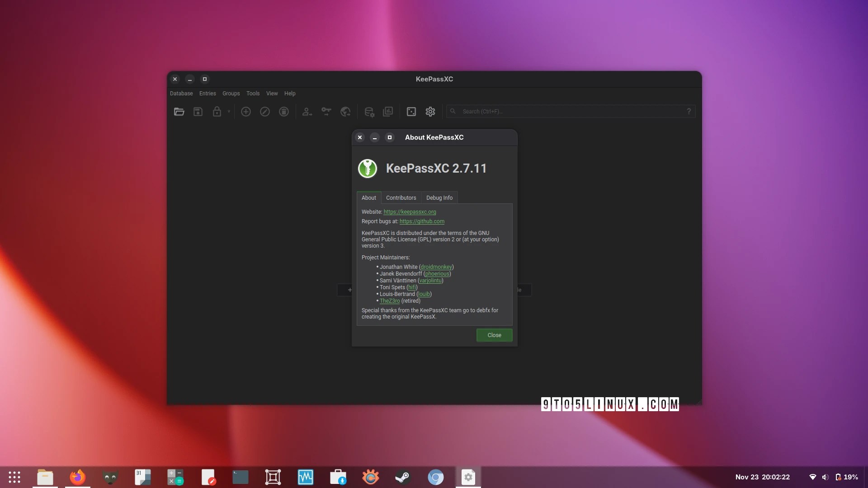Open the Password Generator dice icon
Image resolution: width=868 pixels, height=488 pixels.
pyautogui.click(x=411, y=112)
